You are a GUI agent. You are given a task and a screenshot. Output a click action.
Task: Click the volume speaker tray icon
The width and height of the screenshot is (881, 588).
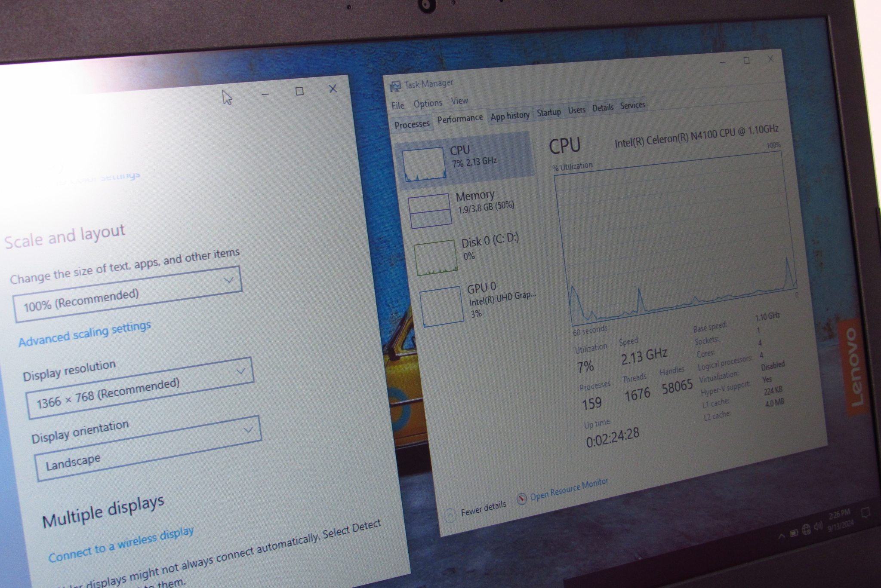pos(818,526)
